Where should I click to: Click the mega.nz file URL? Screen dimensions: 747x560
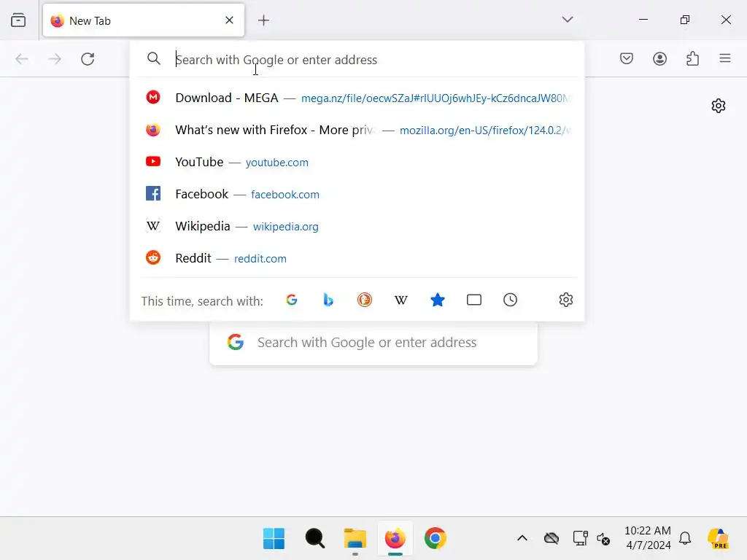pos(436,98)
